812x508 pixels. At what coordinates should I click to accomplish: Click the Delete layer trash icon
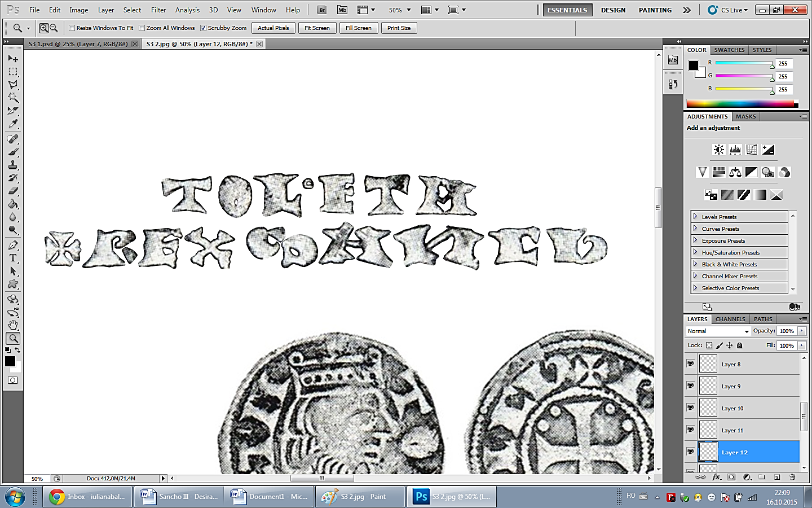[x=792, y=477]
